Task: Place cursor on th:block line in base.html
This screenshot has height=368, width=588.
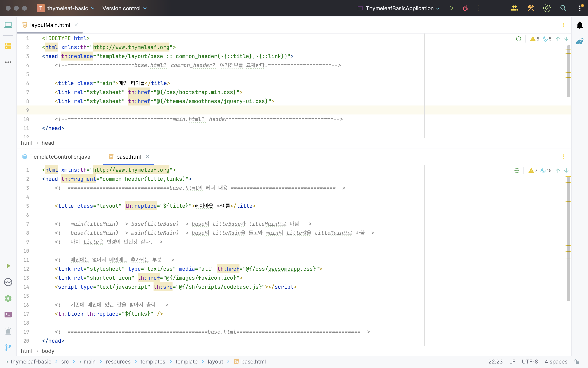Action: pyautogui.click(x=109, y=314)
